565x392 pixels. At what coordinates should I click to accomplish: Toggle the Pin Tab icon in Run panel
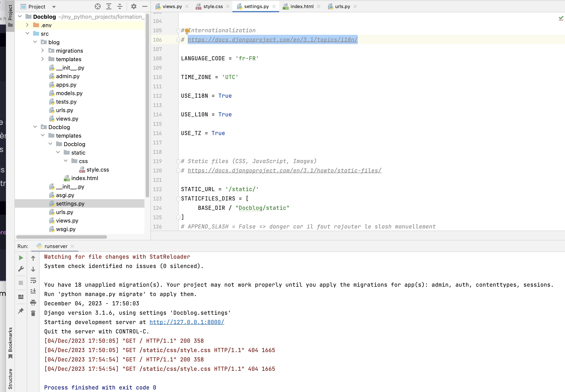tap(21, 311)
